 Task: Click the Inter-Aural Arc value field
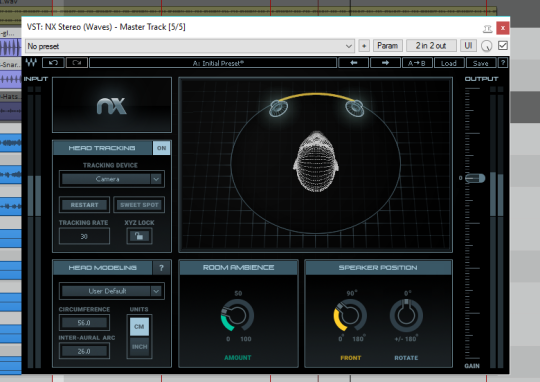click(x=84, y=351)
